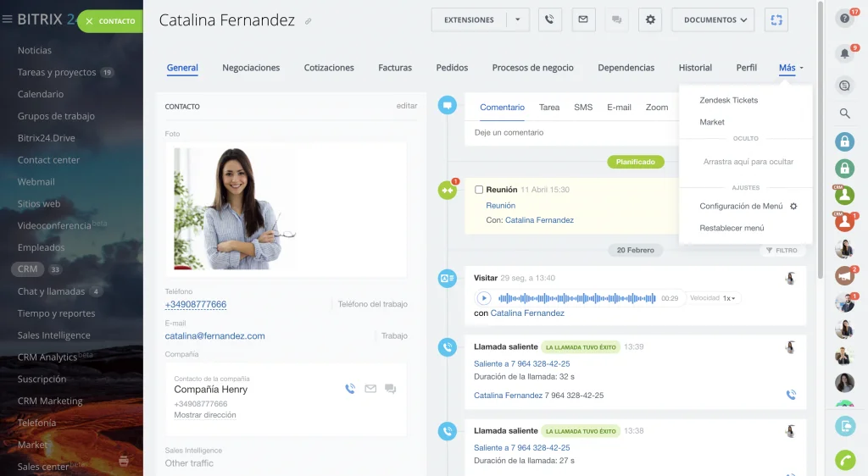Toggle the left menu hamburger button
Screen dimensions: 868x476
click(8, 19)
